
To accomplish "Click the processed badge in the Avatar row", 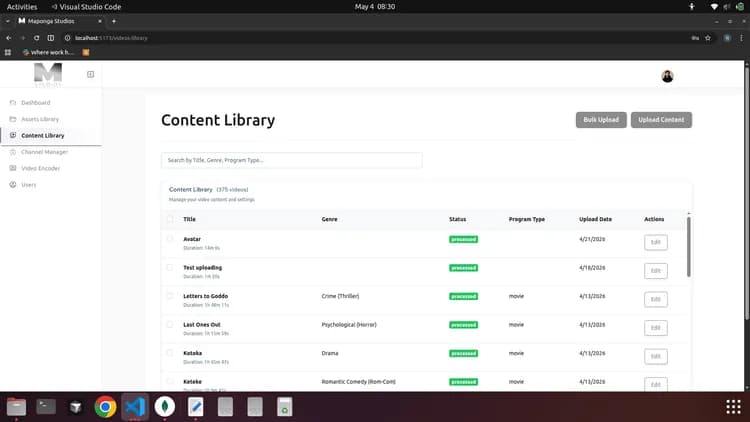I will click(x=463, y=239).
